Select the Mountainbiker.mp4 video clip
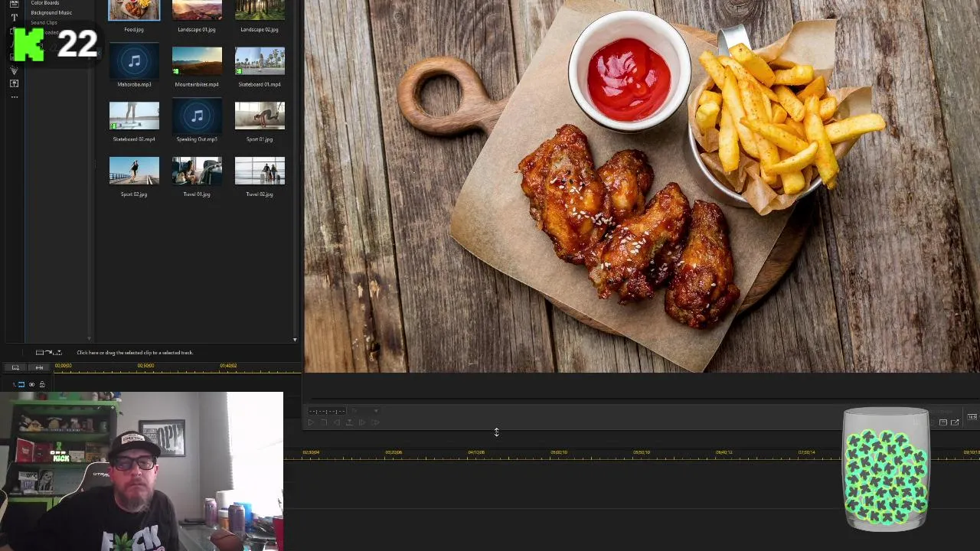 coord(197,61)
